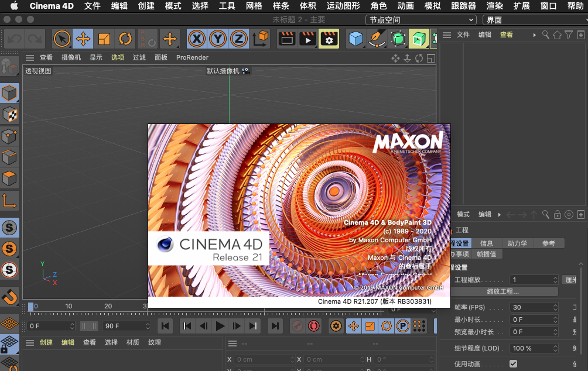Viewport: 588px width, 371px height.
Task: Click the viewport move-camera icon
Action: click(395, 58)
